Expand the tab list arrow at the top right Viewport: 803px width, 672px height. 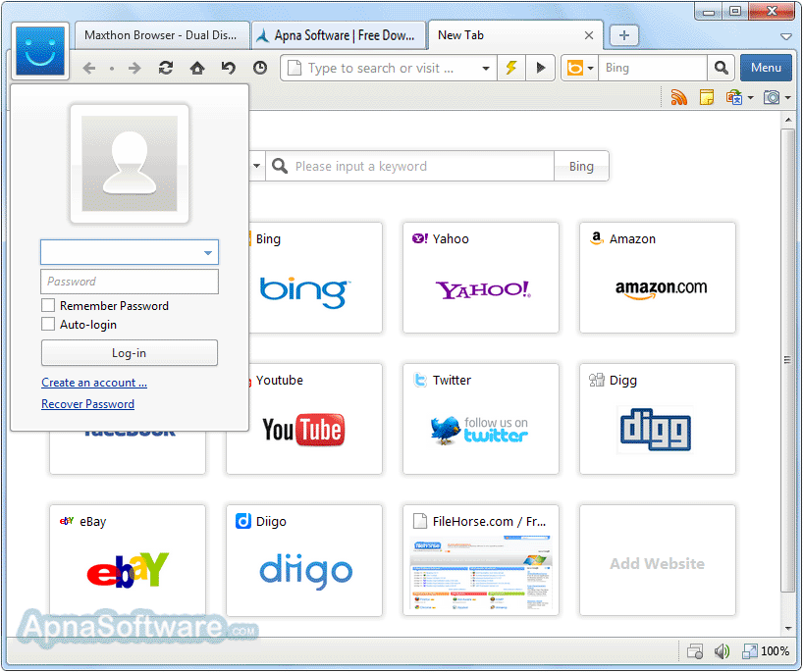click(x=786, y=36)
